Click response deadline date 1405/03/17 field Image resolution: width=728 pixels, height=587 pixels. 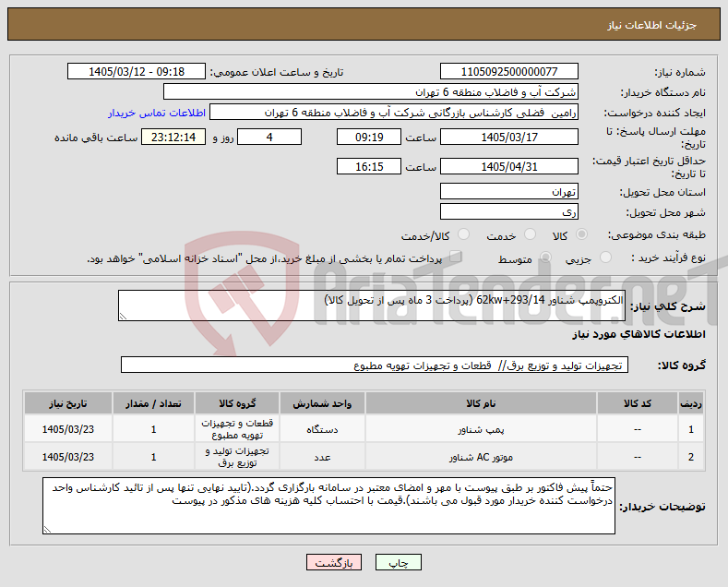[x=508, y=137]
